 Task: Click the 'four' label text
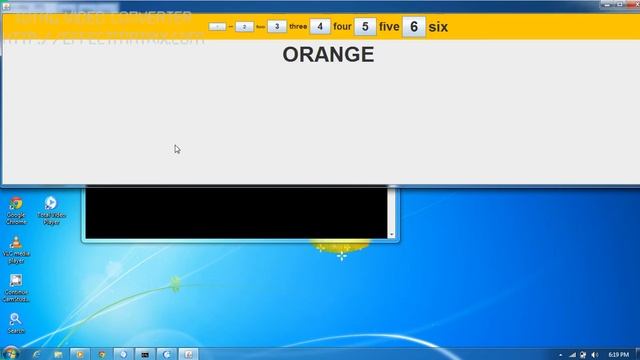[x=342, y=27]
